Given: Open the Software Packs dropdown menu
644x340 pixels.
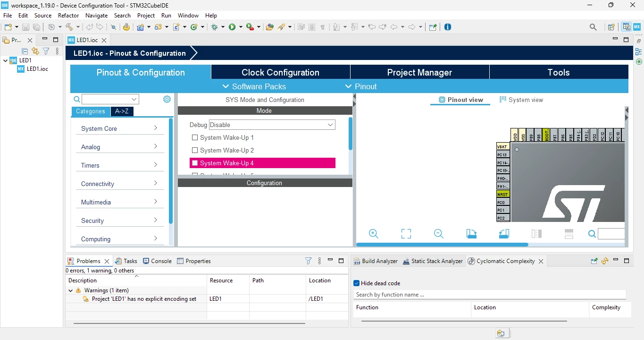Looking at the screenshot, I should tap(254, 86).
